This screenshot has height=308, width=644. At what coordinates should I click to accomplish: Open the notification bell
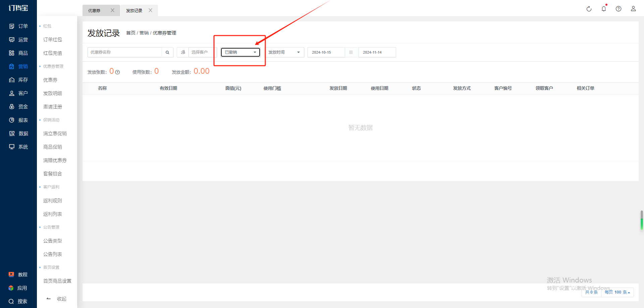coord(604,9)
